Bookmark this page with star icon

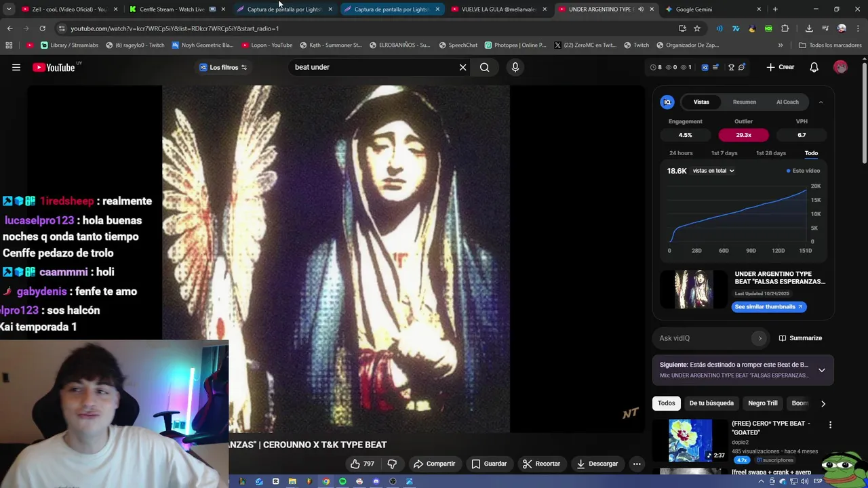coord(697,28)
